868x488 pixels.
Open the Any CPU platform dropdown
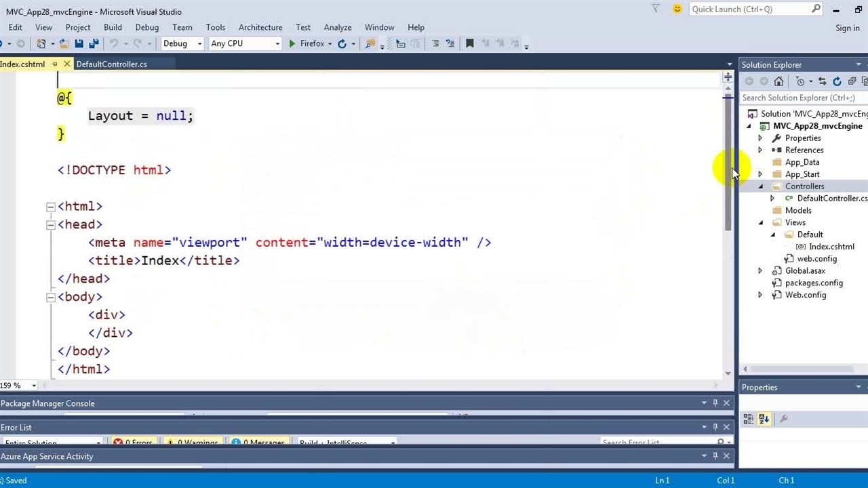[277, 43]
